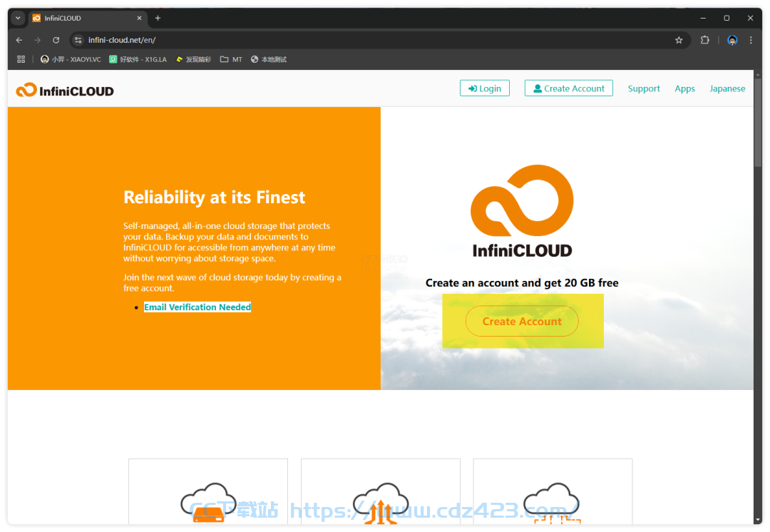770x532 pixels.
Task: Open the MT bookmarks folder
Action: (x=231, y=59)
